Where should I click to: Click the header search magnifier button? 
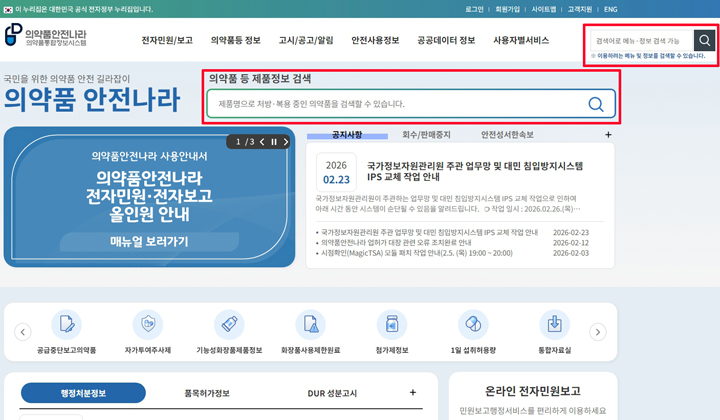click(x=704, y=41)
